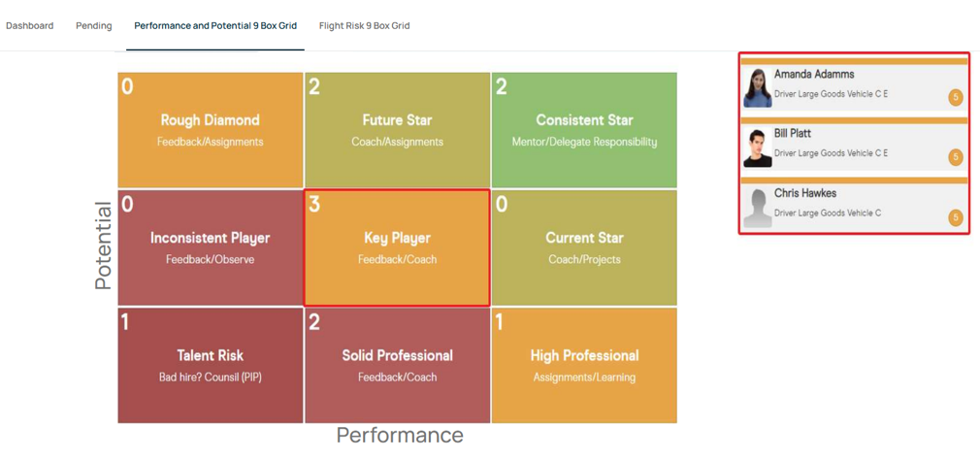Open the Flight Risk 9 Box Grid tab
This screenshot has width=980, height=459.
[365, 25]
